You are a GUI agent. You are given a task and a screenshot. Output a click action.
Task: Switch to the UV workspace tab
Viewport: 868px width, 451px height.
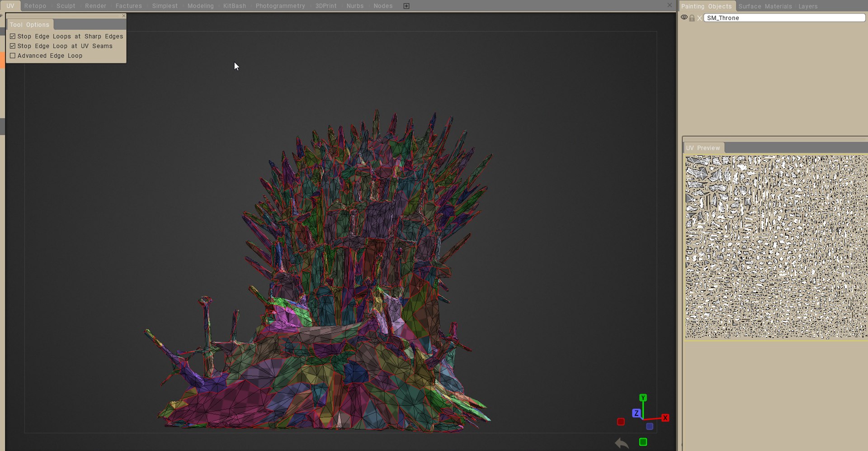click(x=10, y=6)
